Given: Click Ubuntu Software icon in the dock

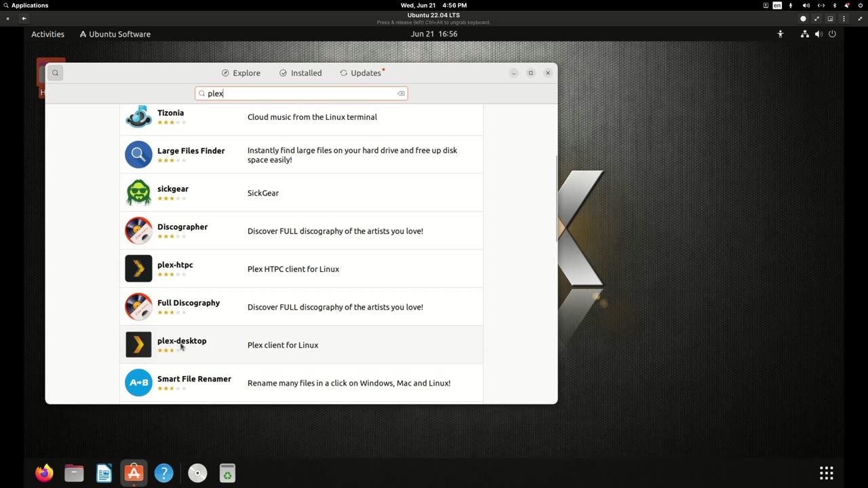Looking at the screenshot, I should (x=134, y=472).
